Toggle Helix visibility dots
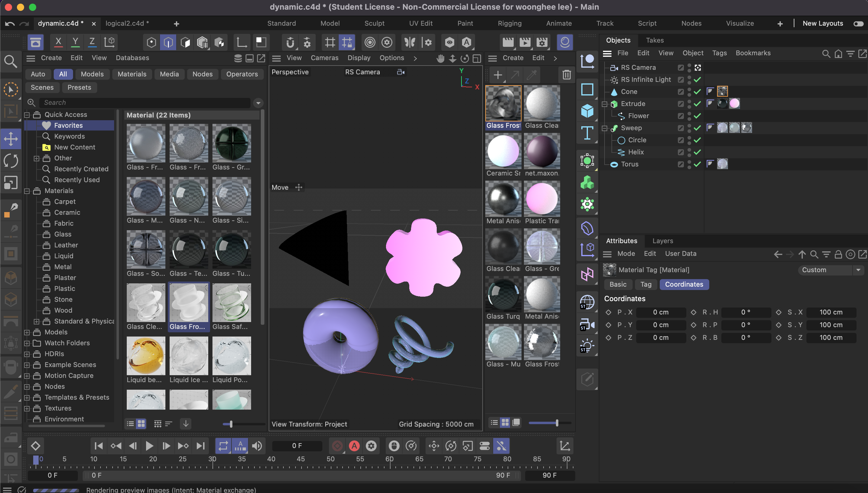The height and width of the screenshot is (493, 868). [x=689, y=152]
